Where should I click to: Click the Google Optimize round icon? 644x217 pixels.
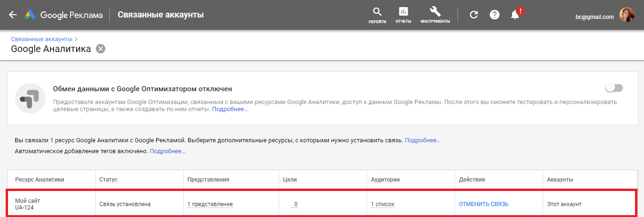coord(30,98)
